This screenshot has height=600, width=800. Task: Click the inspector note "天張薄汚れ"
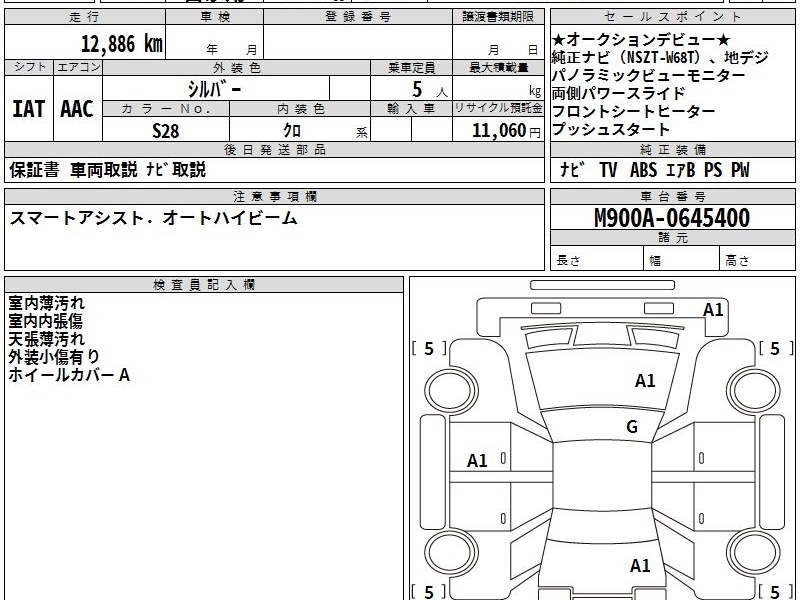click(46, 339)
